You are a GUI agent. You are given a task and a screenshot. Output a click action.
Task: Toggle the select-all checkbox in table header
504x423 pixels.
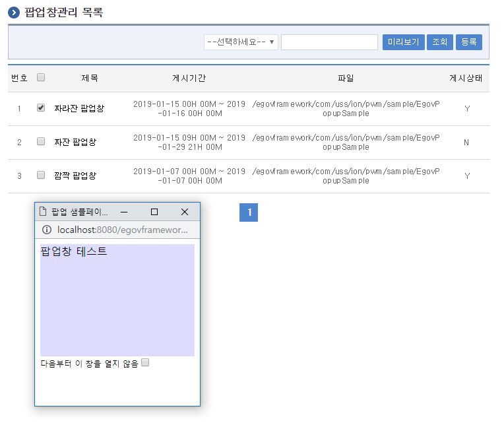click(41, 78)
